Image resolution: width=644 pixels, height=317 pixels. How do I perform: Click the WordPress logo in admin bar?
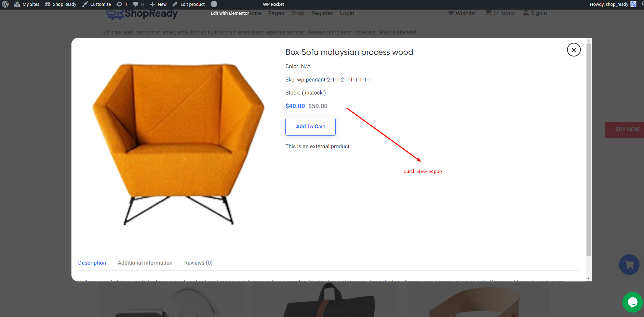click(x=5, y=4)
